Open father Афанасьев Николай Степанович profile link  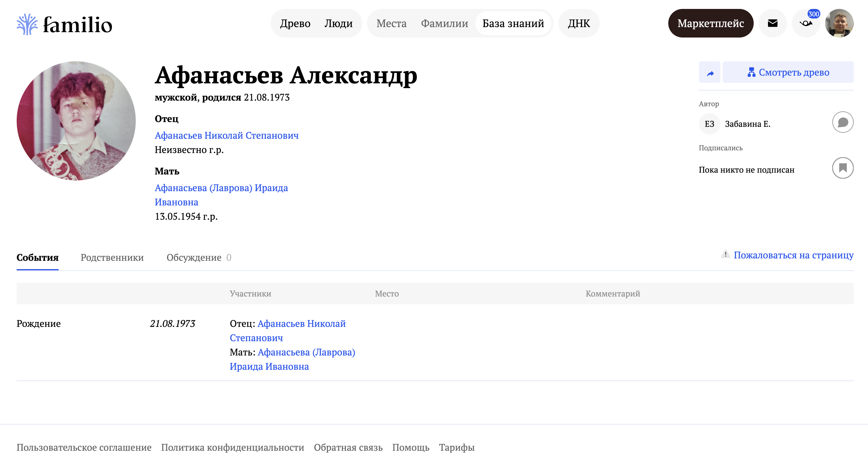pyautogui.click(x=227, y=135)
